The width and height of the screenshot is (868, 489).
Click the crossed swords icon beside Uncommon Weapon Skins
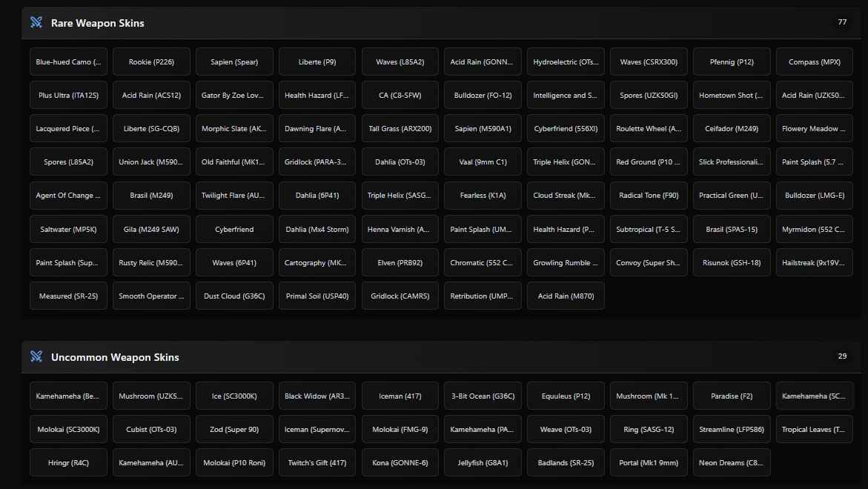[x=36, y=356]
